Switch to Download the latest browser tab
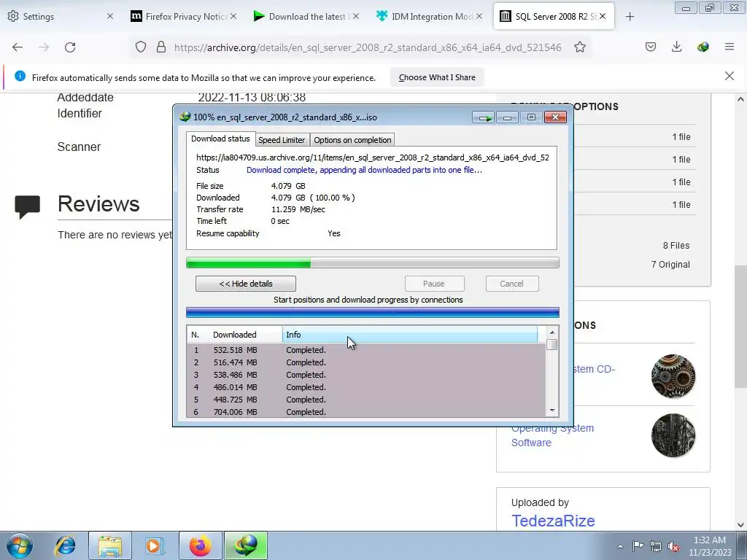 (x=307, y=16)
